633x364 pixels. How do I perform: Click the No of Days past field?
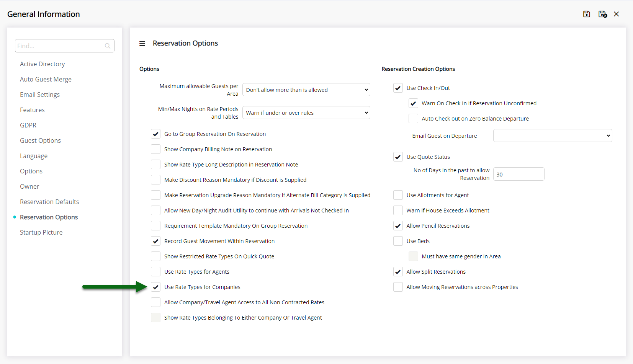[x=519, y=174]
